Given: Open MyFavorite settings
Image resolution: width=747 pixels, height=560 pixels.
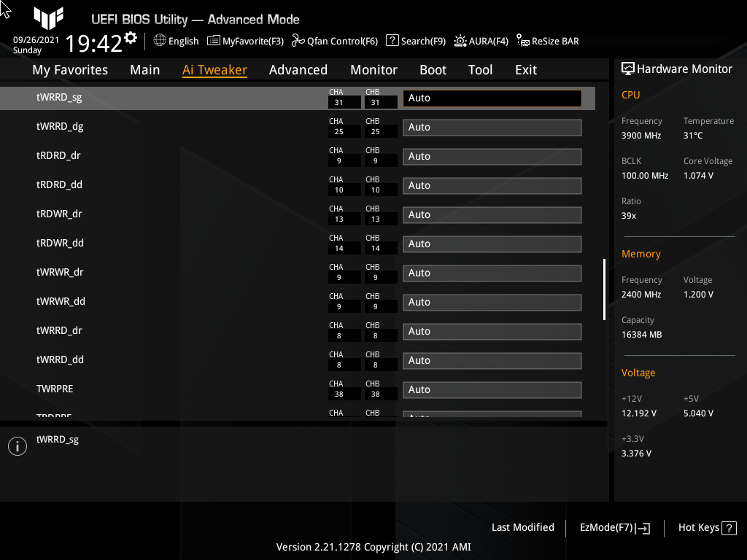Looking at the screenshot, I should pyautogui.click(x=245, y=41).
